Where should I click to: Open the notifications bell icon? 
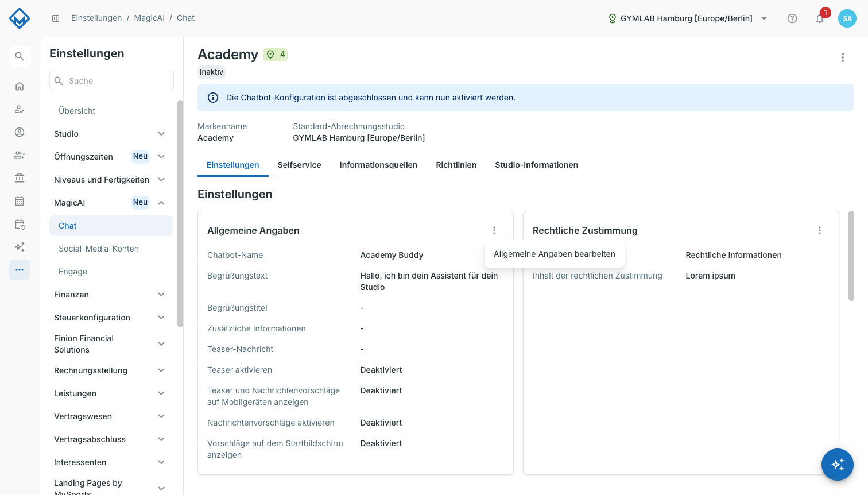coord(820,18)
